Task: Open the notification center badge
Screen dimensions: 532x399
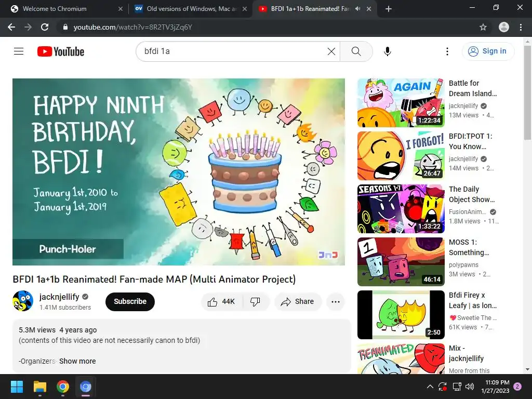Action: click(517, 387)
